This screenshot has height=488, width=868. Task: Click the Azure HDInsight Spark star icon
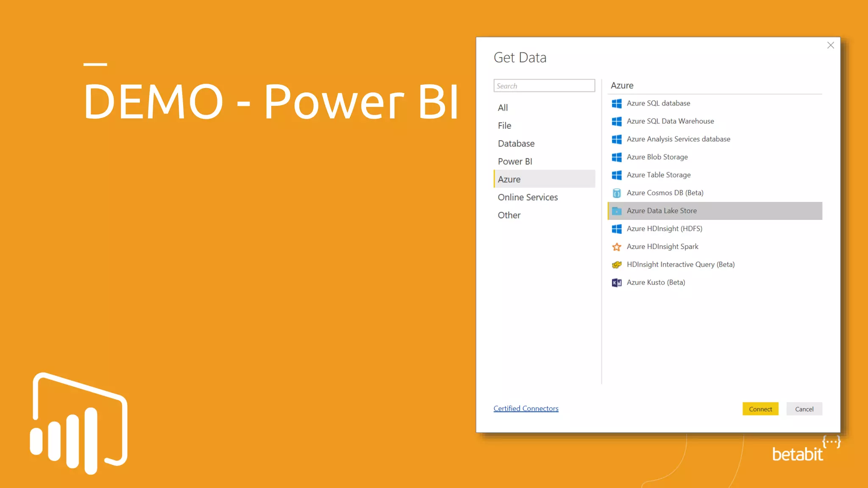point(617,247)
